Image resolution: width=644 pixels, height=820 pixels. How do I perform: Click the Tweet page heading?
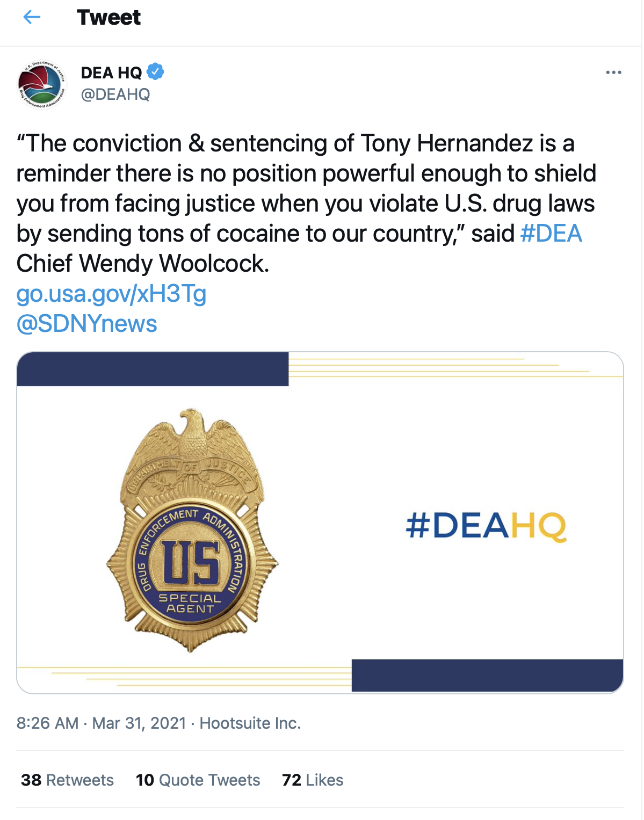pyautogui.click(x=108, y=17)
